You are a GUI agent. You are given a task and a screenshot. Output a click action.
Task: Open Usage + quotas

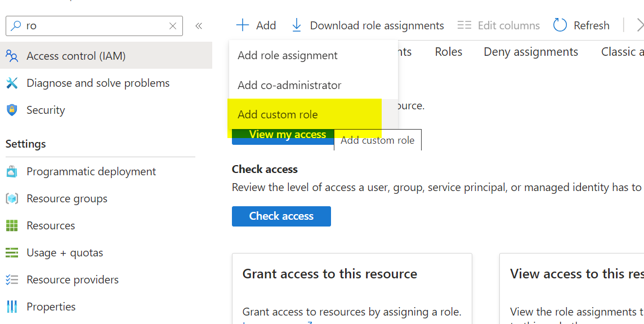coord(65,252)
